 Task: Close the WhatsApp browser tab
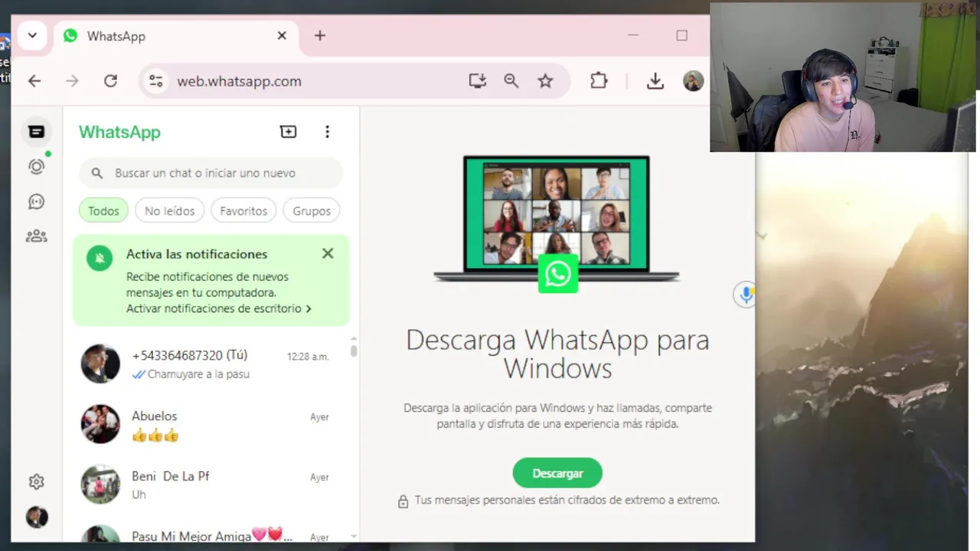pyautogui.click(x=282, y=35)
